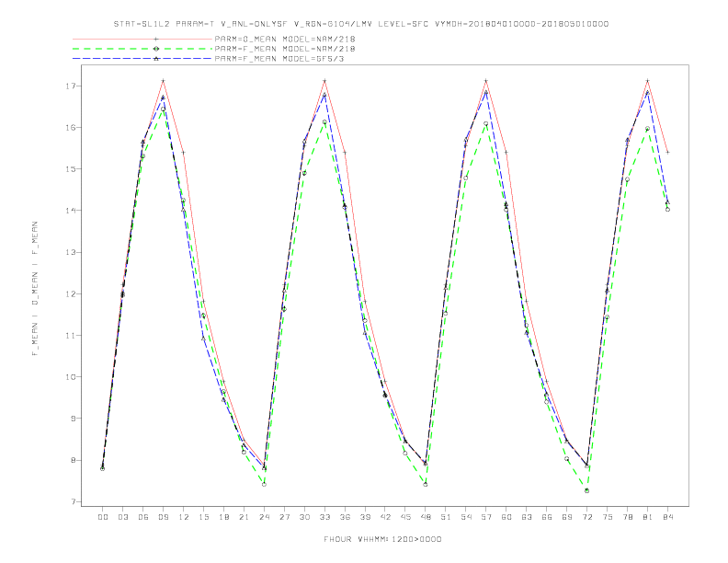
Task: Click x-axis tick label 36
Action: pyautogui.click(x=345, y=517)
